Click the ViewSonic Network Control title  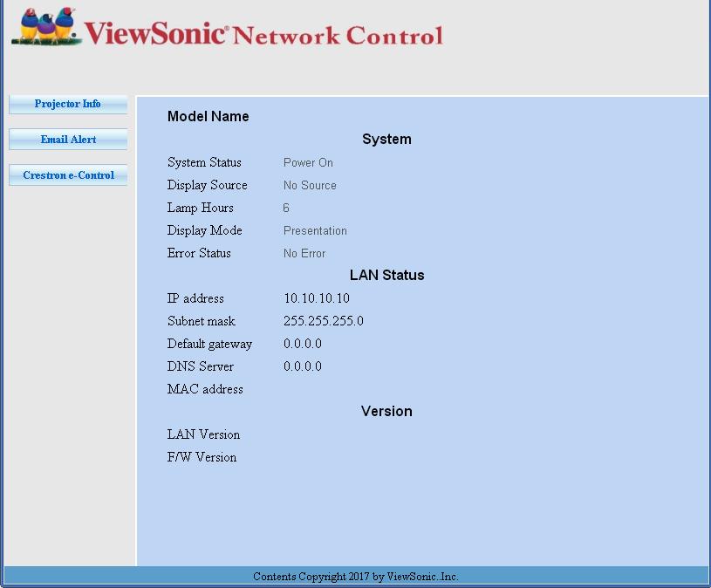point(263,34)
